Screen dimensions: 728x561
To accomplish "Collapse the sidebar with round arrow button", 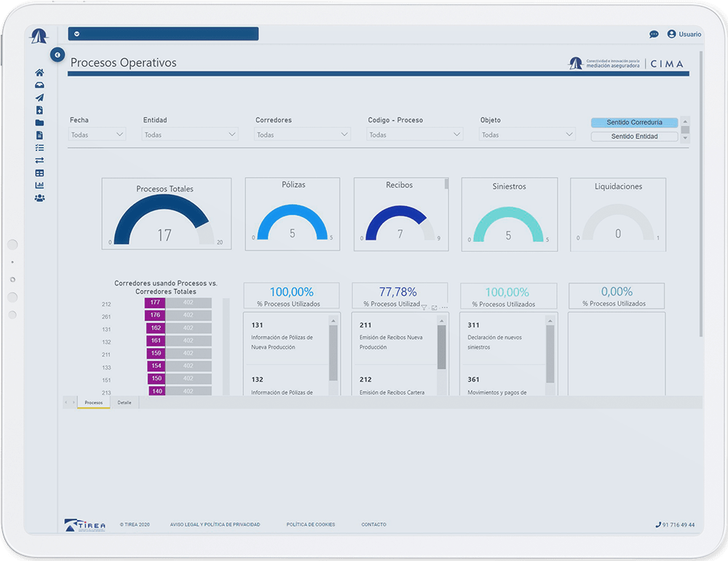I will click(58, 55).
